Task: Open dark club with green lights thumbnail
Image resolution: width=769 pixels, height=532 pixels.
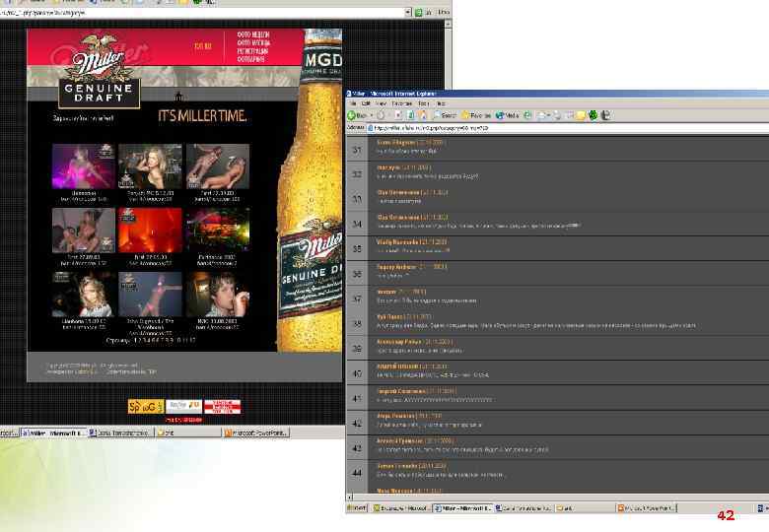Action: pos(217,231)
